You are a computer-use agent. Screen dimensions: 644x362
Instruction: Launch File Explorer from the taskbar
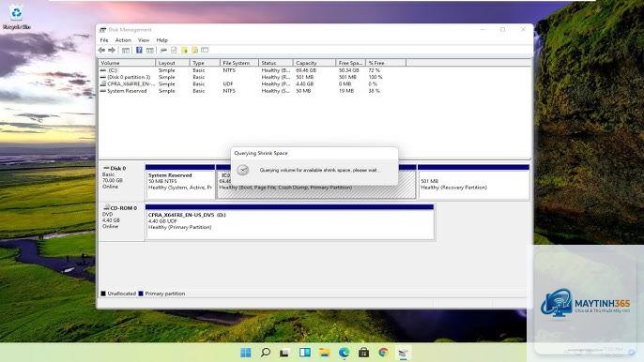[x=324, y=352]
